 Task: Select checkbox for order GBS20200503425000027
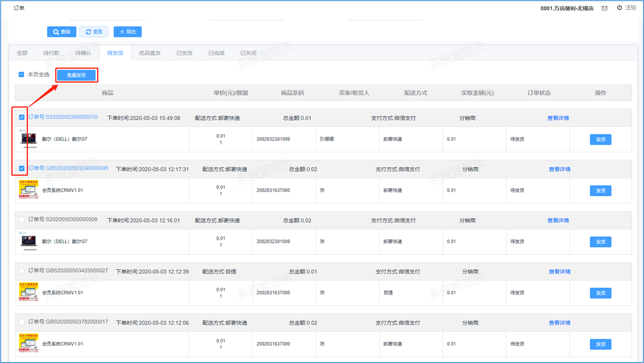coord(22,271)
